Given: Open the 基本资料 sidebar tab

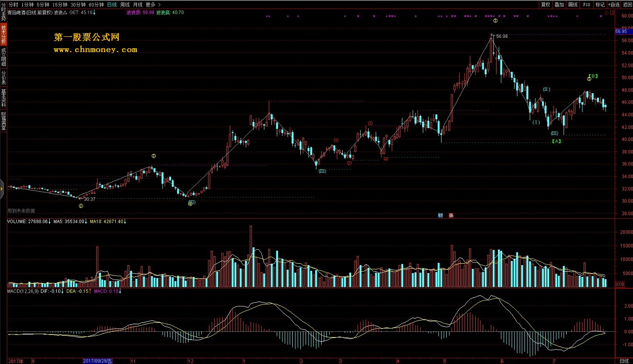Looking at the screenshot, I should (3, 98).
